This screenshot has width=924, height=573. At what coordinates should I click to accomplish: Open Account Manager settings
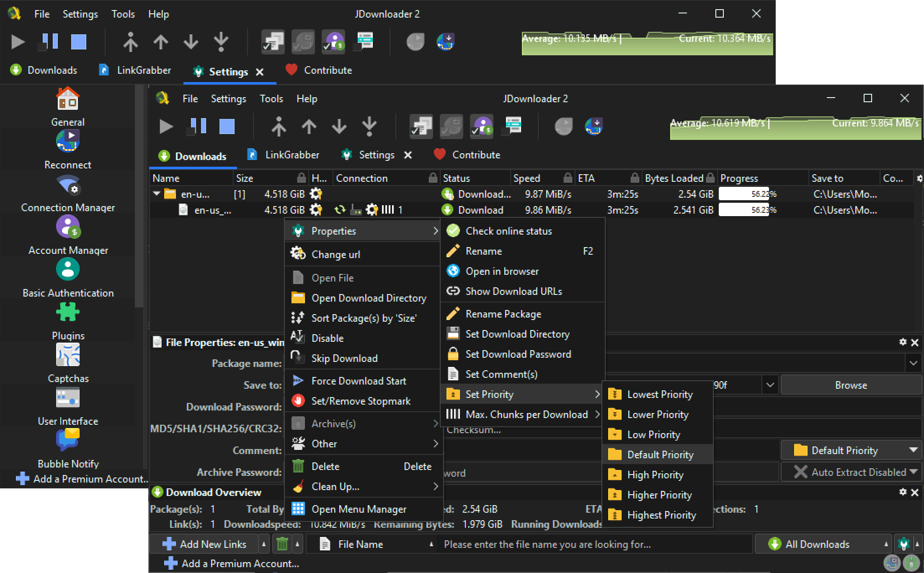[68, 235]
